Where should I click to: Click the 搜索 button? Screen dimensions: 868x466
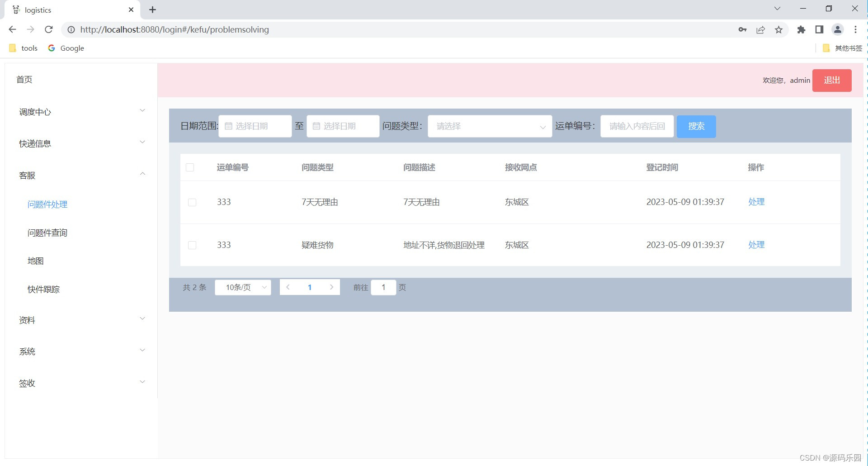pos(696,126)
